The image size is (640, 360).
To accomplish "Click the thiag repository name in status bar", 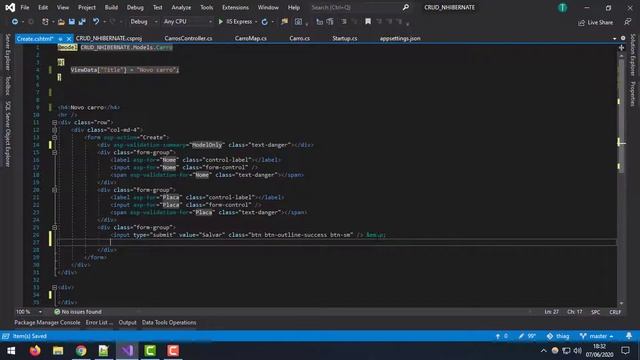I will [558, 336].
